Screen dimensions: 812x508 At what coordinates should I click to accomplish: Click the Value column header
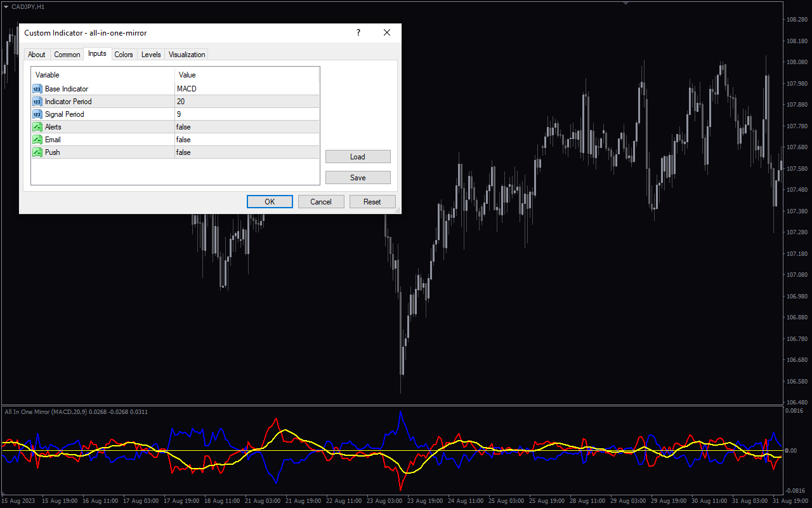pyautogui.click(x=247, y=75)
